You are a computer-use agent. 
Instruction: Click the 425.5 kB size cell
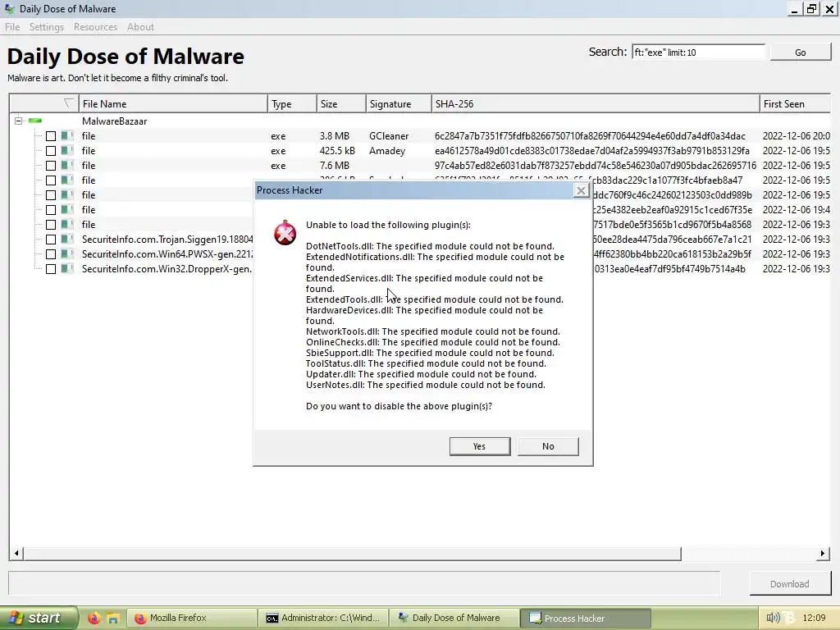(338, 151)
